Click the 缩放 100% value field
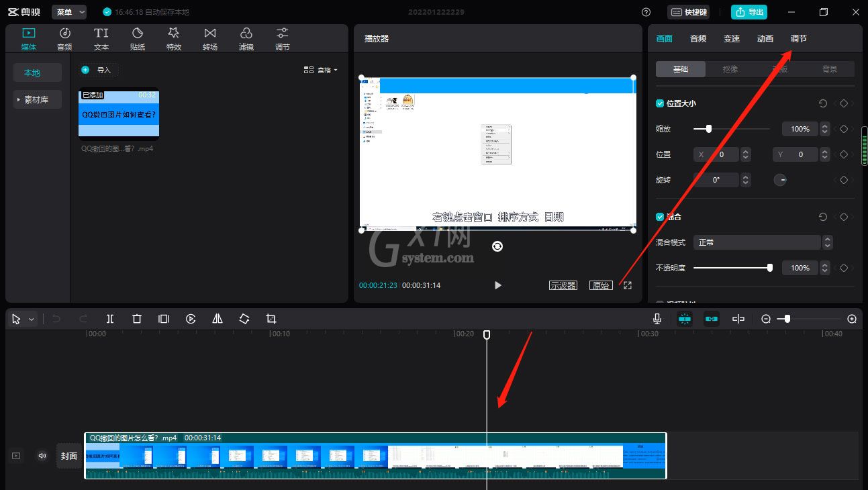The width and height of the screenshot is (868, 490). (800, 129)
